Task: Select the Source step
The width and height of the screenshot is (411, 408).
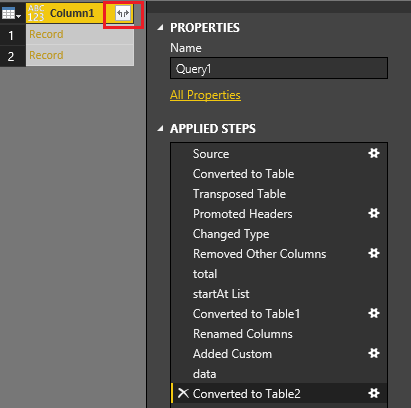Action: tap(279, 154)
